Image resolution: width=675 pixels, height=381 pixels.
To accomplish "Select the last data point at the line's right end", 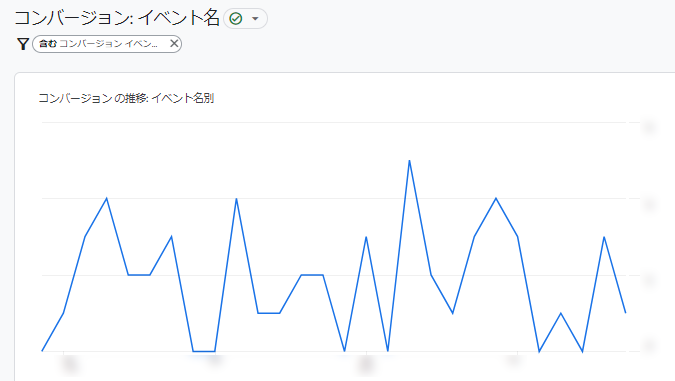I will tap(625, 313).
